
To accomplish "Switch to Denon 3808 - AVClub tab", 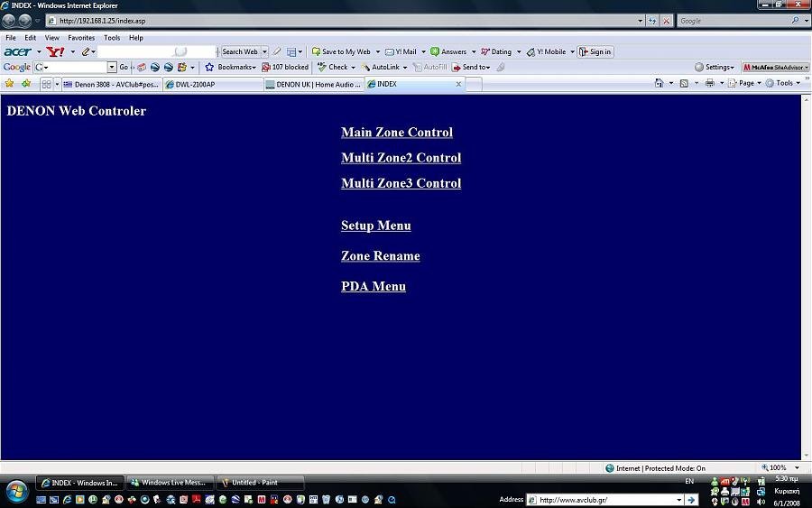I will 112,85.
